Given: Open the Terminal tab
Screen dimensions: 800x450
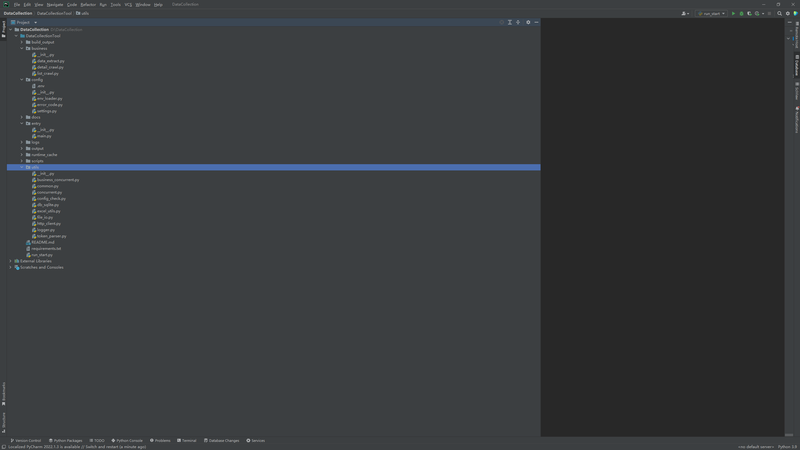Looking at the screenshot, I should tap(186, 441).
